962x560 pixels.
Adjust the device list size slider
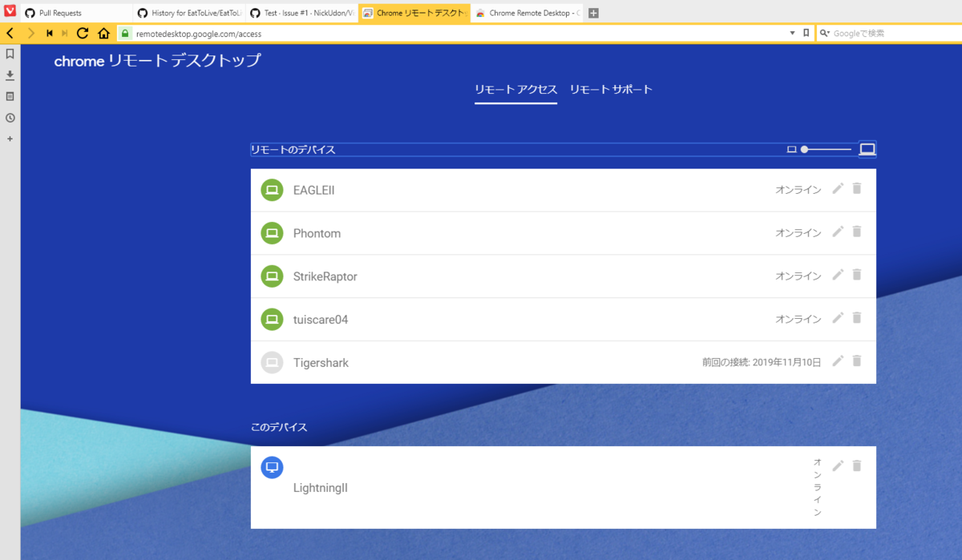(x=826, y=149)
